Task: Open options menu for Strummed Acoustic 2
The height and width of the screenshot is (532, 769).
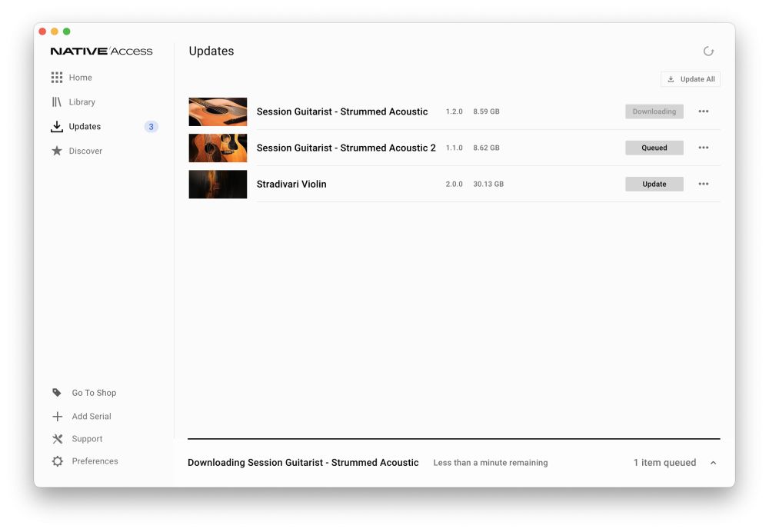Action: [x=704, y=148]
